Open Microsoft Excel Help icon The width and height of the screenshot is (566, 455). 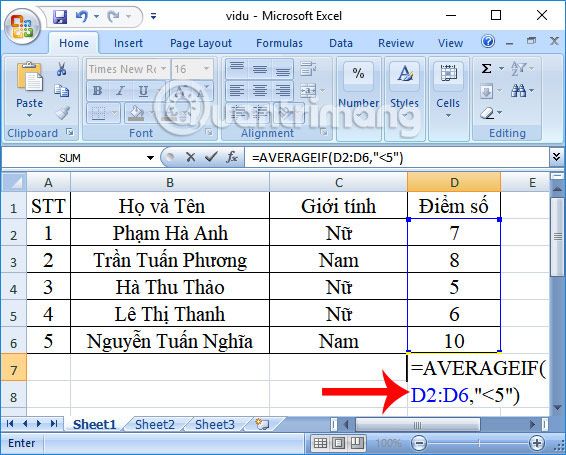[488, 42]
